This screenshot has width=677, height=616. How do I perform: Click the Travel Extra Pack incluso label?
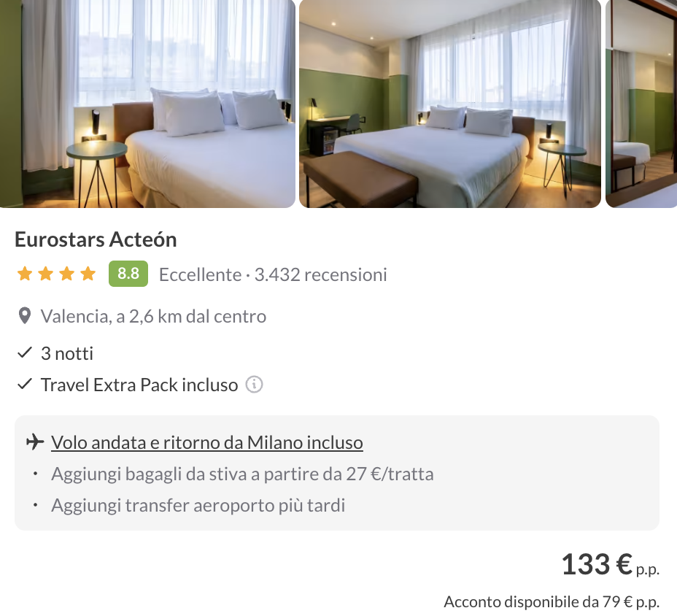pos(139,385)
